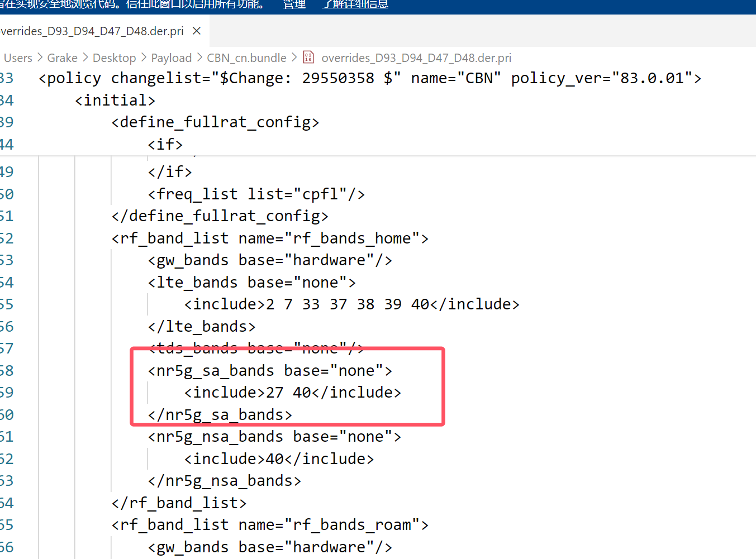Jump to the sticky <if> header line
The width and height of the screenshot is (756, 559).
coord(165,145)
